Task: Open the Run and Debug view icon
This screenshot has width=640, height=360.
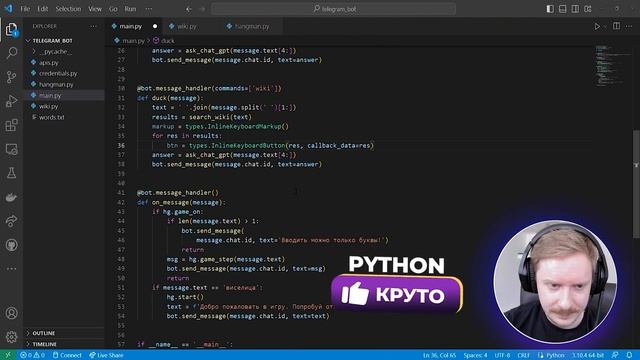Action: pyautogui.click(x=11, y=101)
